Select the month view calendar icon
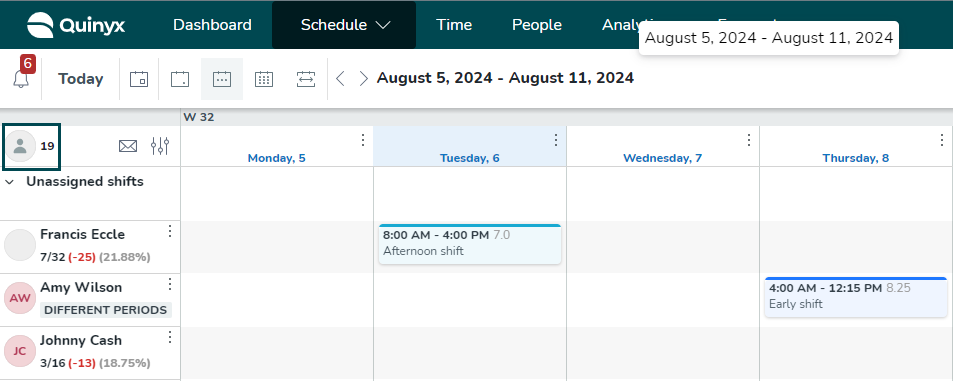 point(263,79)
